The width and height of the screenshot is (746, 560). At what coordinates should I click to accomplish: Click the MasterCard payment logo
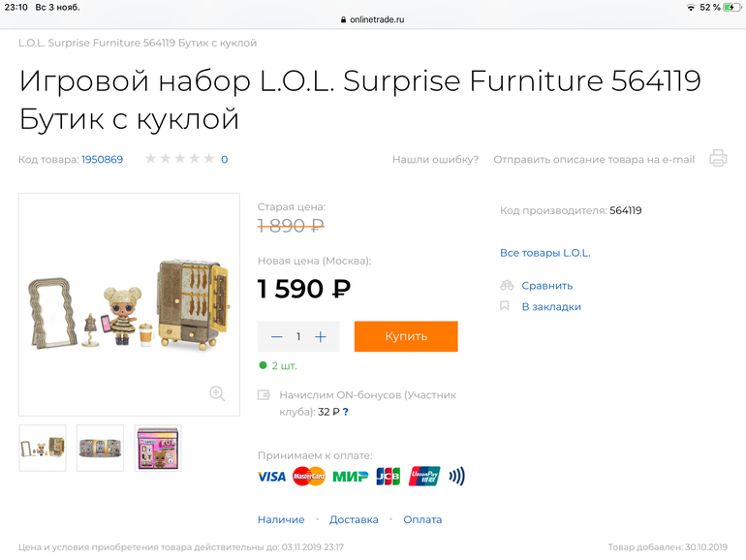coord(309,476)
